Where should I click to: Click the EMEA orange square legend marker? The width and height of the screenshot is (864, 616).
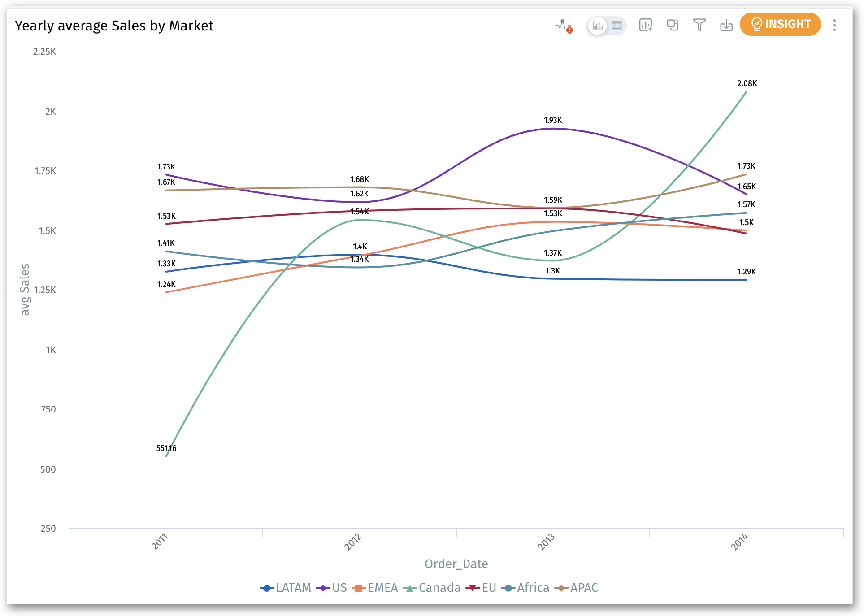pos(359,588)
